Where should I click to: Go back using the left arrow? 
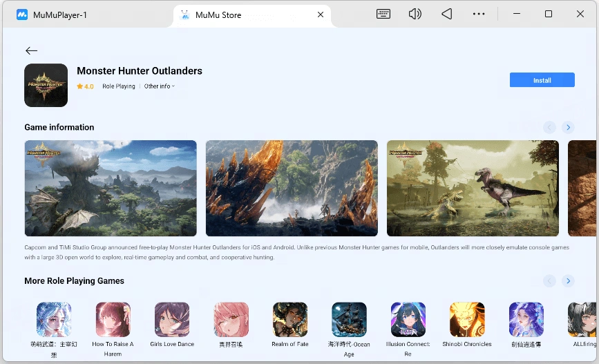point(31,50)
